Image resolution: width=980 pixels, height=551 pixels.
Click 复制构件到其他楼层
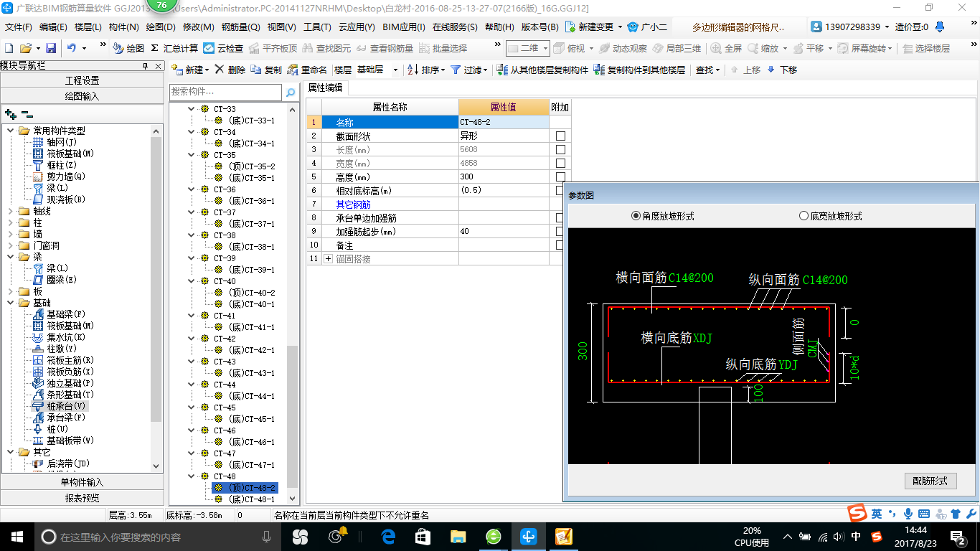tap(639, 70)
